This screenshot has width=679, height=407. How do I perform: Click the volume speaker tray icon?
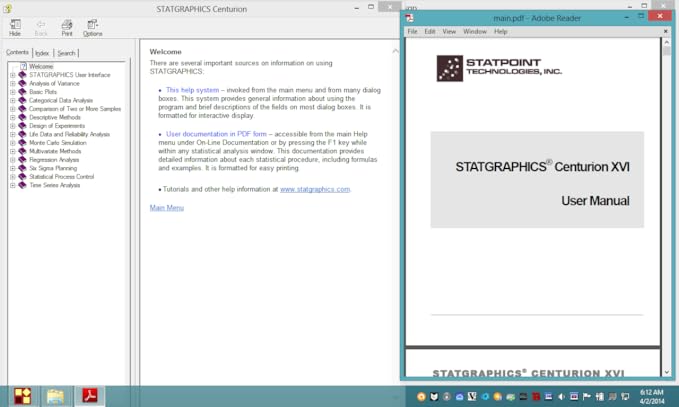point(561,396)
